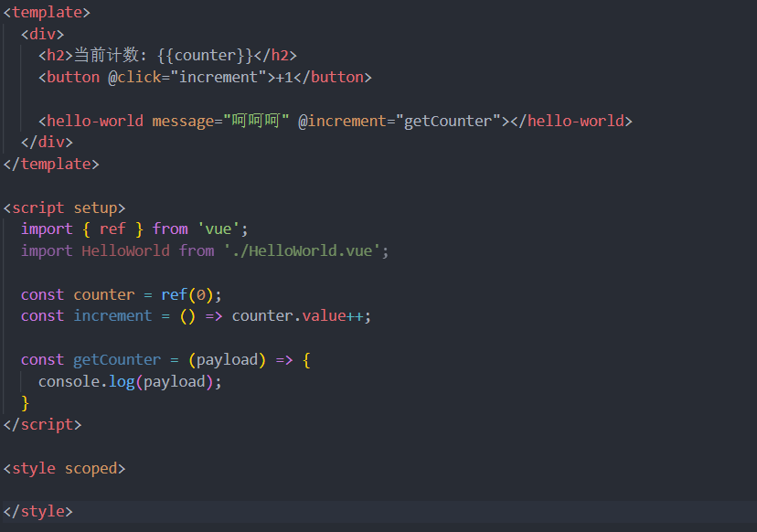This screenshot has height=532, width=757.
Task: Click the opening <h2> tag
Action: [x=56, y=56]
